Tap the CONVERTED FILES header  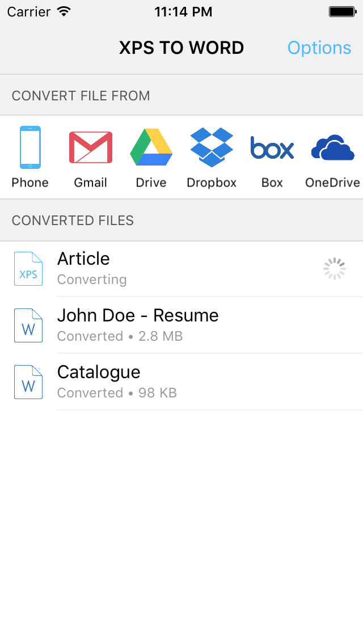tap(73, 221)
